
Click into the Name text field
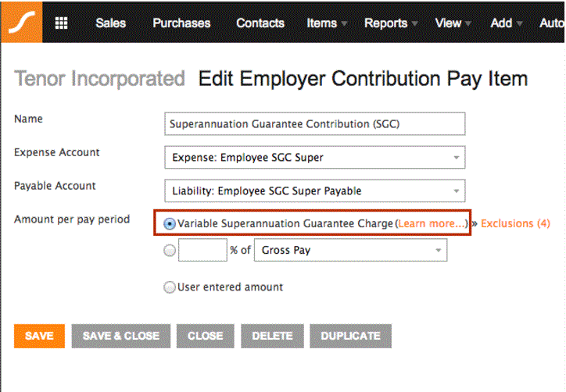tap(315, 124)
